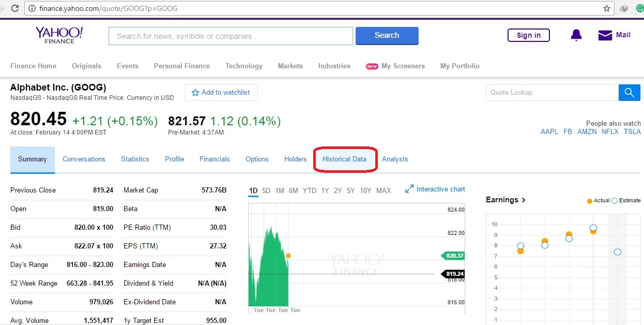Toggle Add to watchlist for GOOG
Screen dimensions: 644x325
[221, 93]
